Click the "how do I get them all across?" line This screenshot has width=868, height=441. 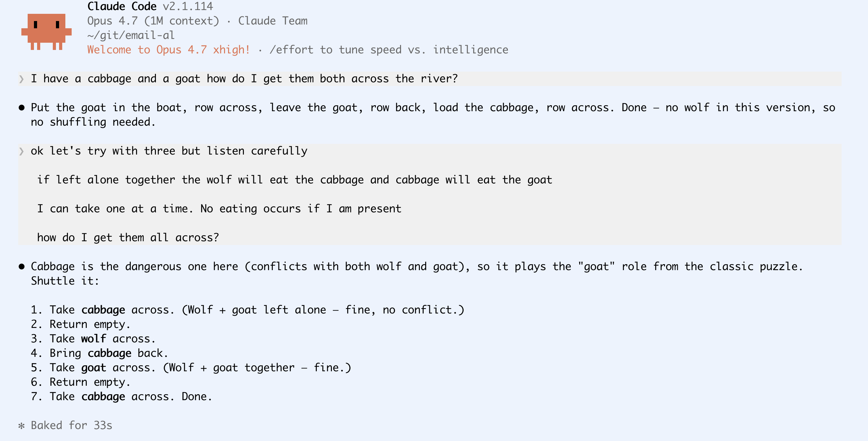128,238
